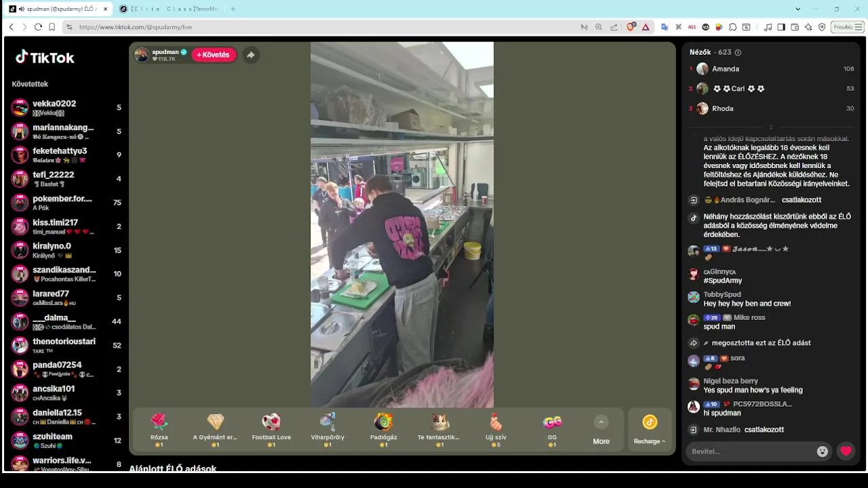Image resolution: width=868 pixels, height=488 pixels.
Task: Open larared77 live stream
Action: click(x=67, y=298)
